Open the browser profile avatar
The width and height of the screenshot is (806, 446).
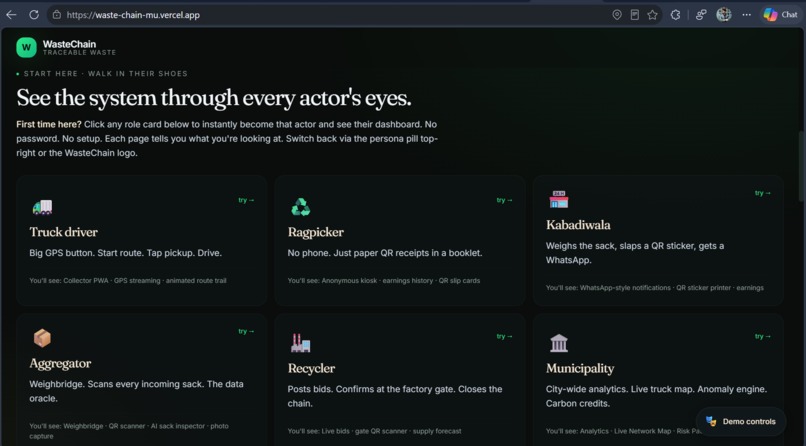click(724, 15)
